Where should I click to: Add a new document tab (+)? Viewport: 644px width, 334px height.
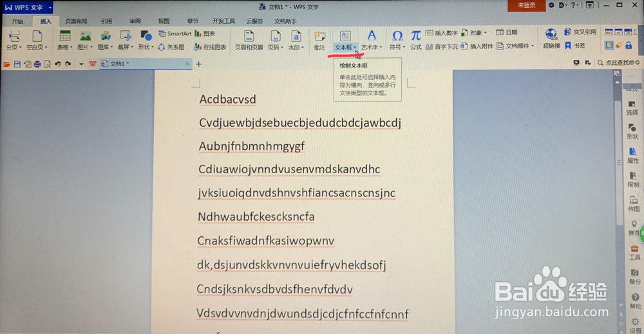pyautogui.click(x=199, y=64)
